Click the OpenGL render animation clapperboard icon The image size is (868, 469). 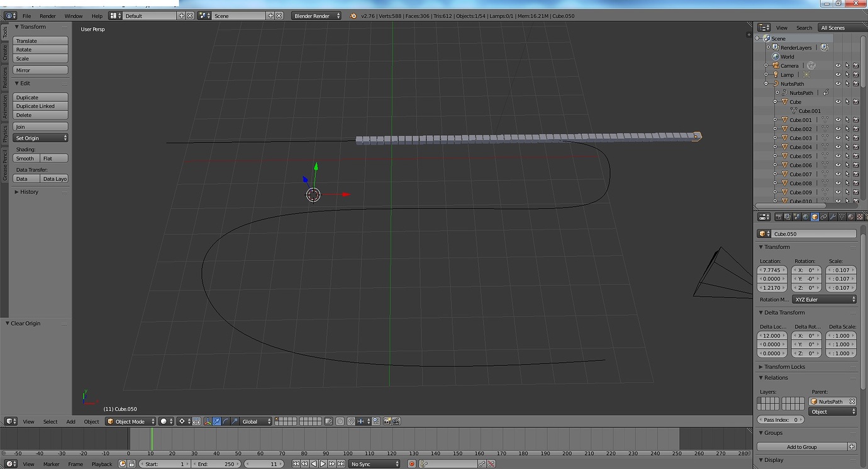pos(397,421)
